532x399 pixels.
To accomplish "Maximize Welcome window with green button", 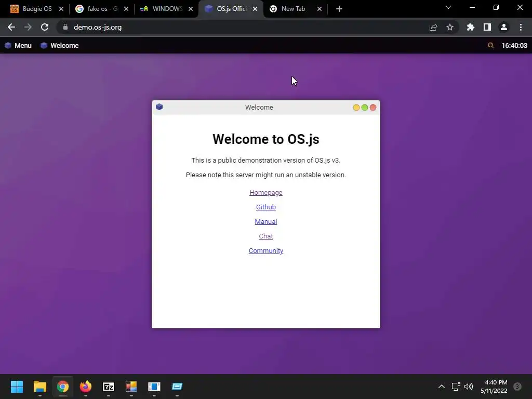I will coord(364,108).
